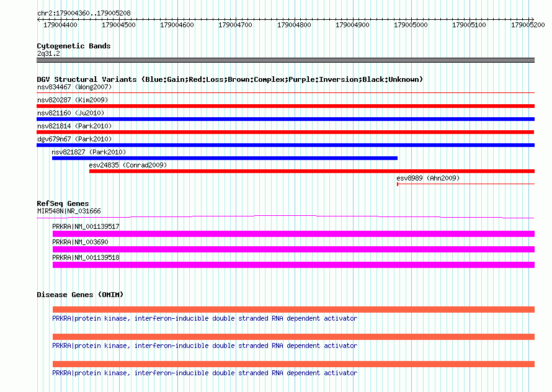Screen dimensions: 552x392
Task: Click ruler tick label 179004500
Action: pyautogui.click(x=118, y=25)
